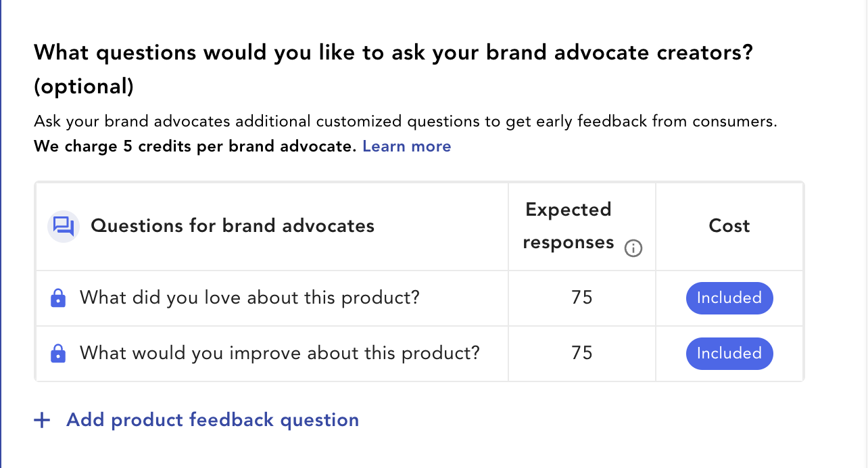Image resolution: width=868 pixels, height=468 pixels.
Task: Click expected responses 75 for improve question
Action: tap(581, 354)
